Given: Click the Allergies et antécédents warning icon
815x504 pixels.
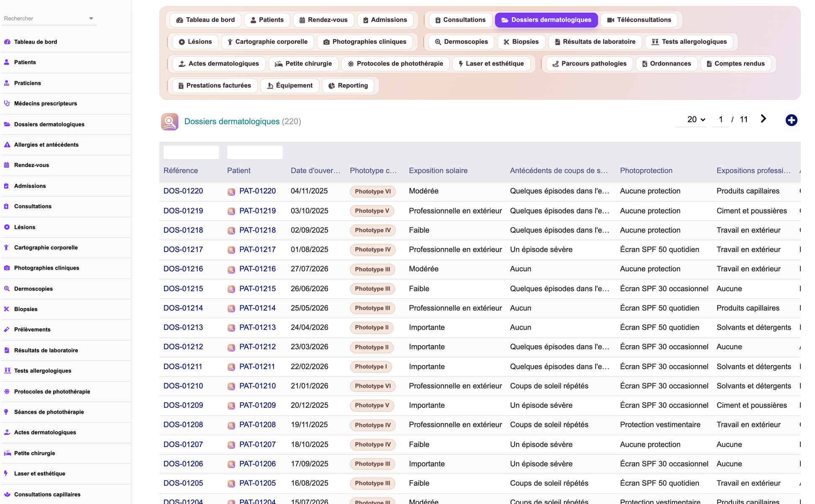Looking at the screenshot, I should coord(7,144).
